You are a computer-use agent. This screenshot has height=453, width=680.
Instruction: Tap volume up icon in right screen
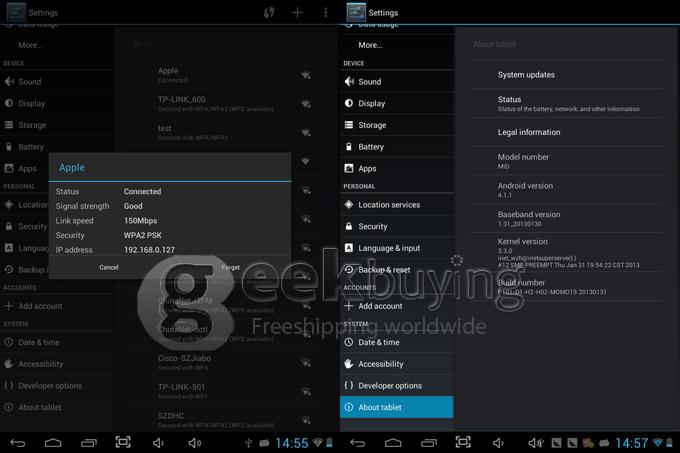[536, 443]
